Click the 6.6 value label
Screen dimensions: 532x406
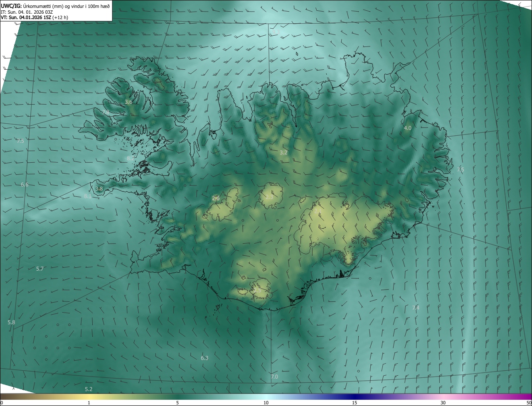(x=25, y=184)
